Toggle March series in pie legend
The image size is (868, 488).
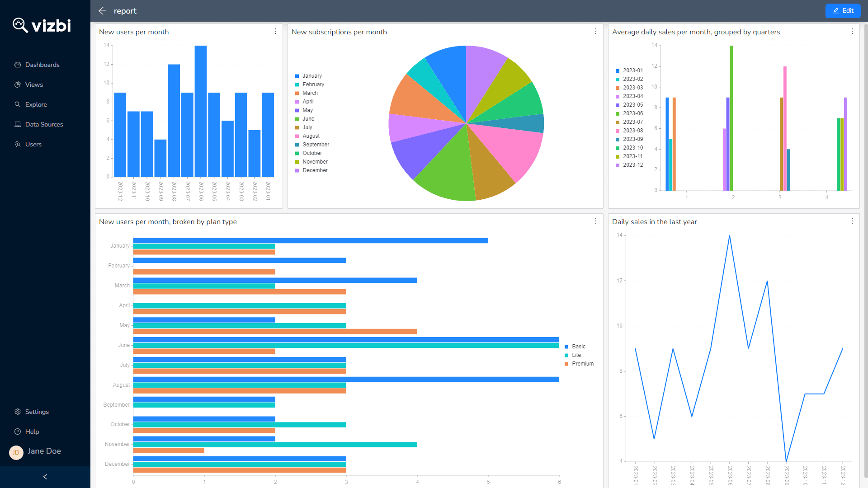[307, 93]
